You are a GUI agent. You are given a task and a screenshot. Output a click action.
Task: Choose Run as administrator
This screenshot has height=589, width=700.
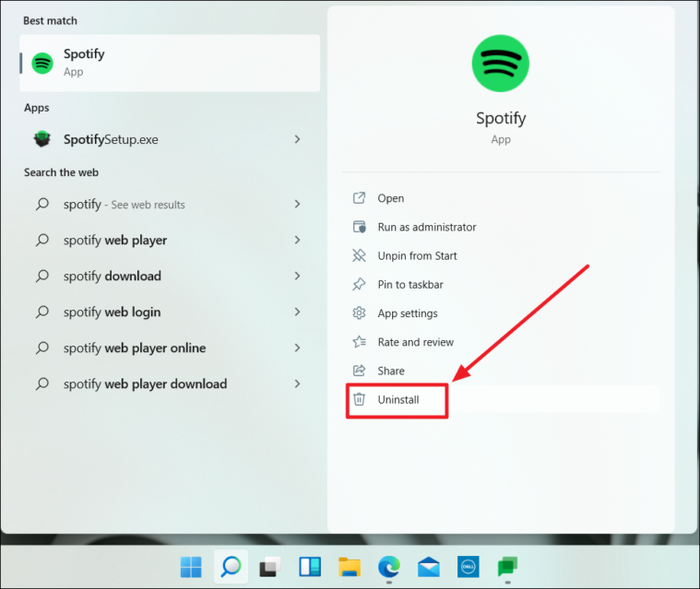coord(503,227)
